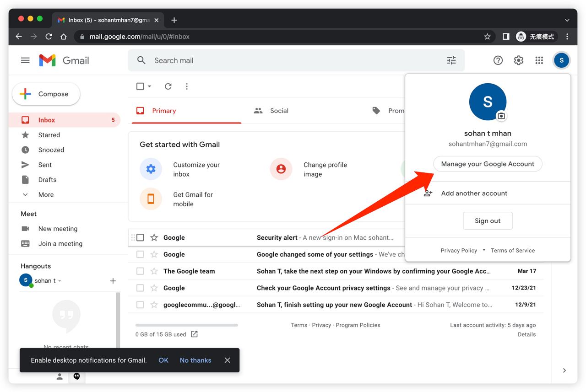The width and height of the screenshot is (586, 392).
Task: Show search options filter icon
Action: (x=451, y=60)
